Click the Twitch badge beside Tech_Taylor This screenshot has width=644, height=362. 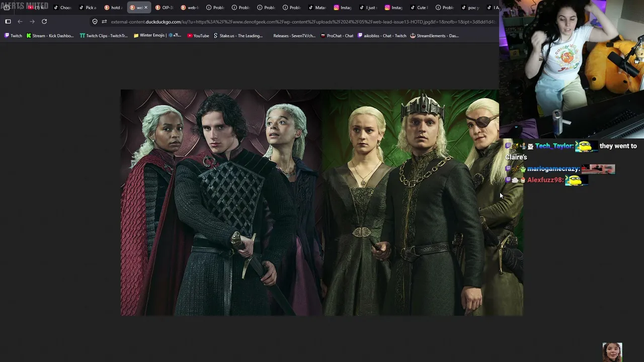click(508, 146)
